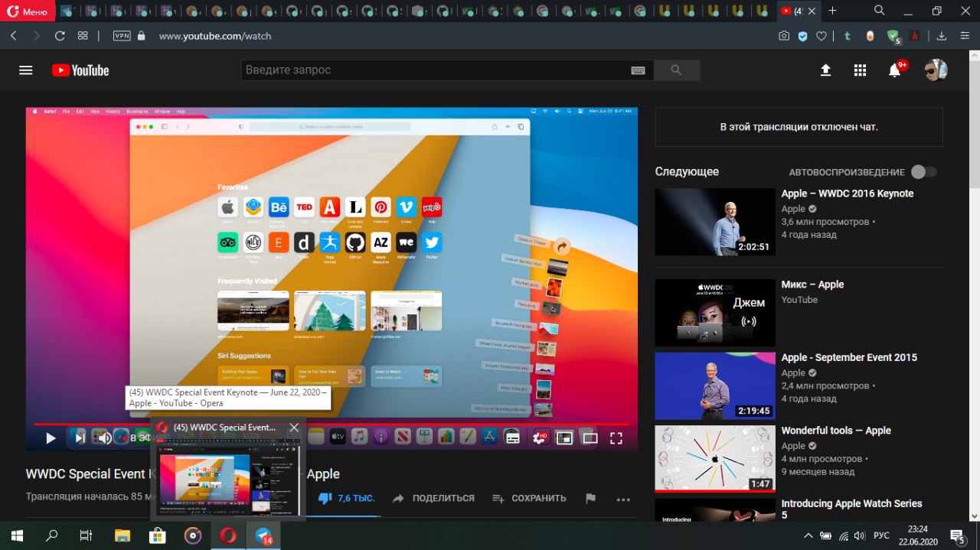Open Windows taskbar search
This screenshot has width=980, height=550.
(52, 535)
